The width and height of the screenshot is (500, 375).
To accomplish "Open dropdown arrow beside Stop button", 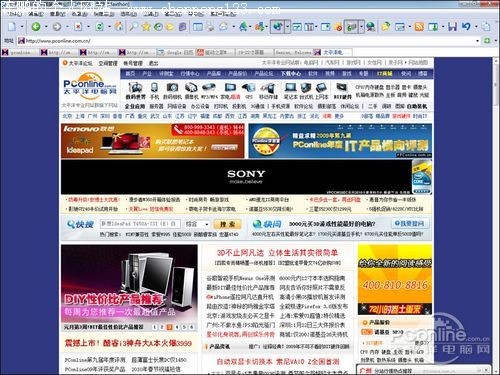I will click(x=88, y=27).
